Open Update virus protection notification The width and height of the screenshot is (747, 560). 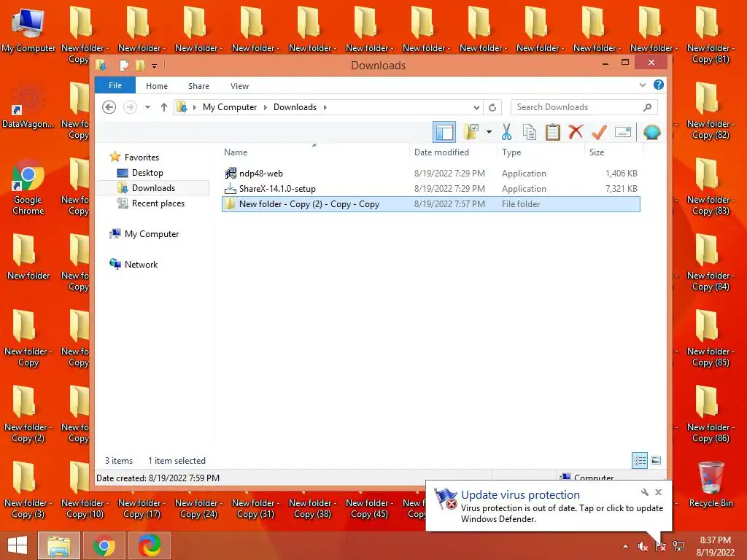pyautogui.click(x=549, y=506)
